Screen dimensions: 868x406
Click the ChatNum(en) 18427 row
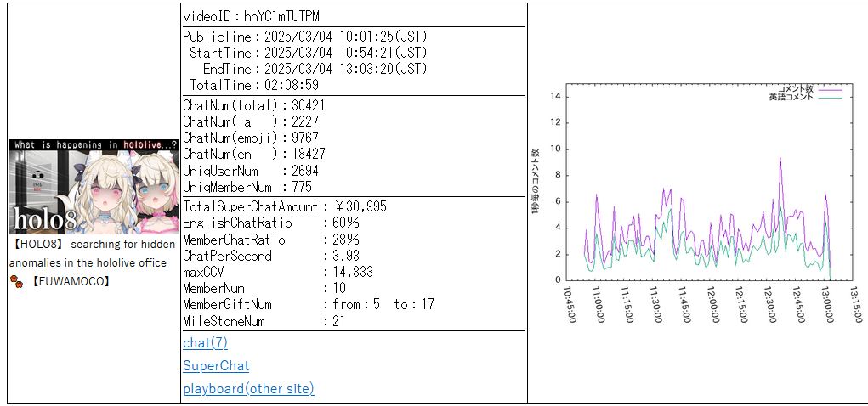point(254,154)
